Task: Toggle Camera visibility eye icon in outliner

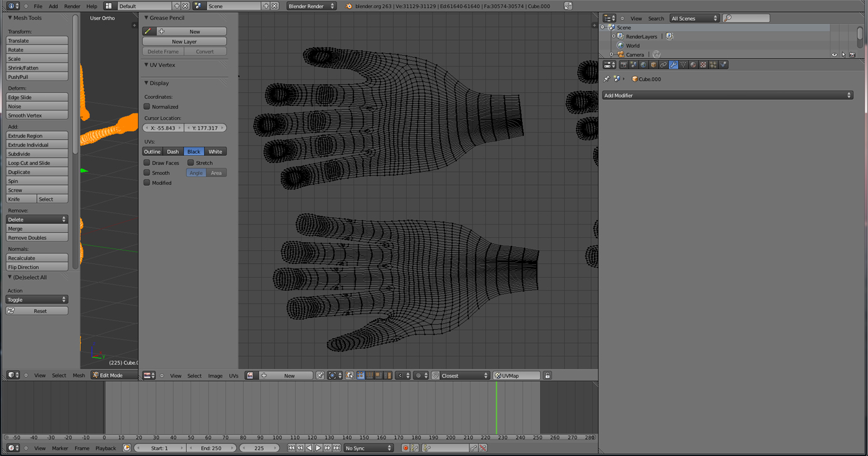Action: (834, 55)
